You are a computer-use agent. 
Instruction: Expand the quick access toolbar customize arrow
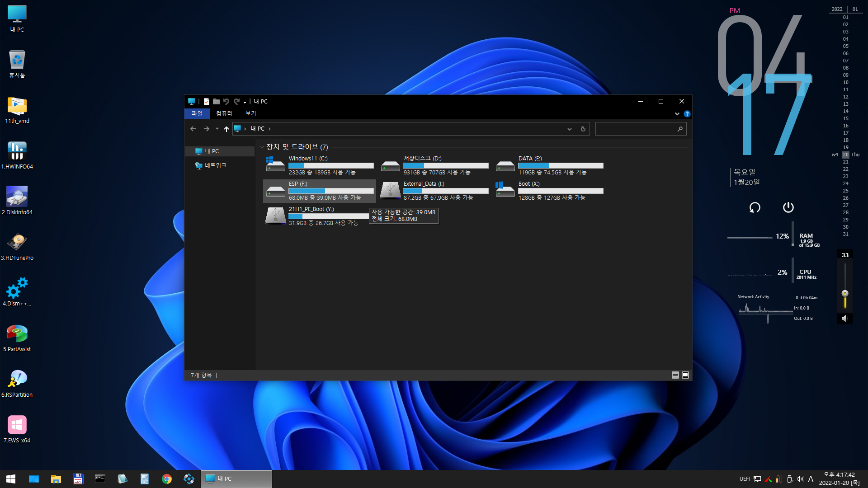245,102
